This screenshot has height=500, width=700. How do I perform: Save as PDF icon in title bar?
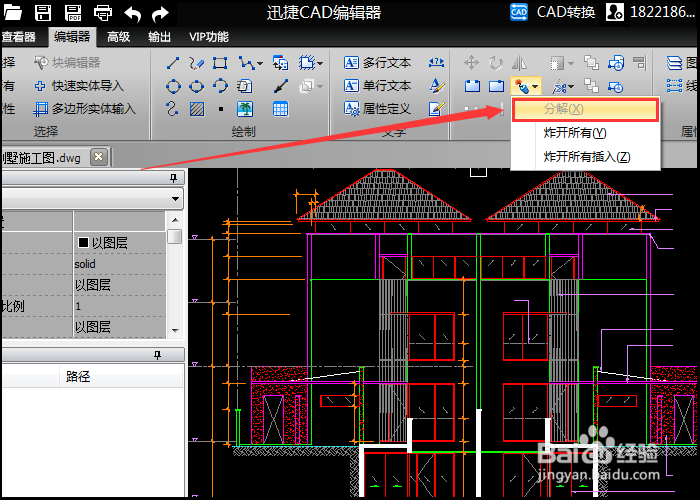pyautogui.click(x=73, y=12)
